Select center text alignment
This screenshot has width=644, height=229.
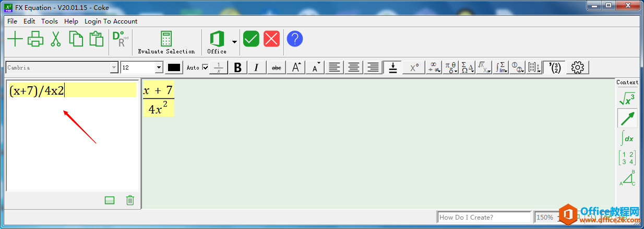click(x=354, y=67)
